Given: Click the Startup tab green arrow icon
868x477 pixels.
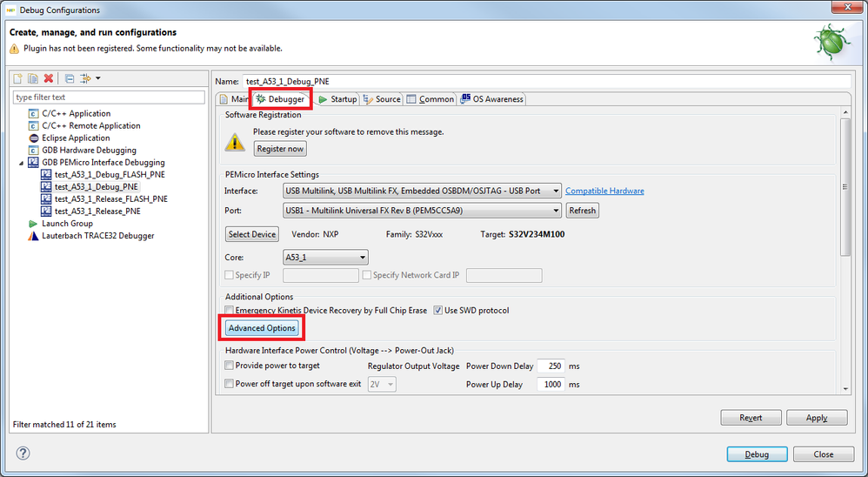Looking at the screenshot, I should click(323, 99).
